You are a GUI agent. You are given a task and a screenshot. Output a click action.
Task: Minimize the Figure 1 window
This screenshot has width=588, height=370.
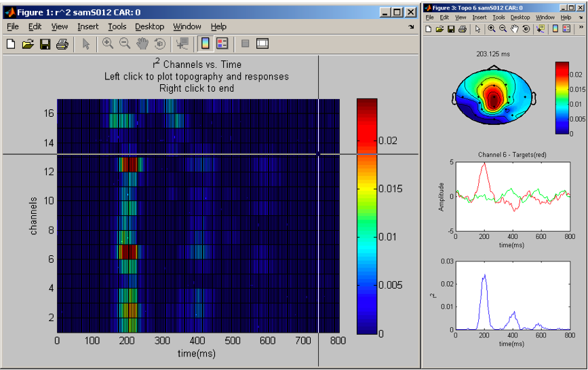(385, 12)
